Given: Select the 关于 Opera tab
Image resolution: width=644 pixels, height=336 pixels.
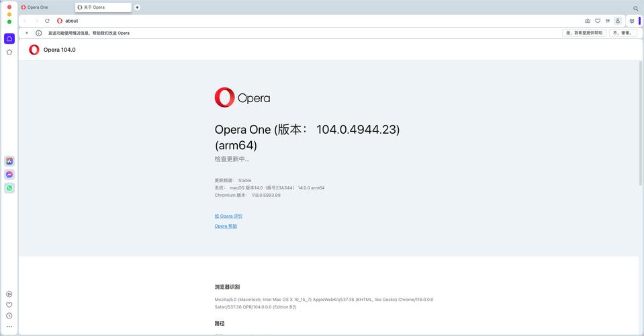Looking at the screenshot, I should [x=103, y=7].
